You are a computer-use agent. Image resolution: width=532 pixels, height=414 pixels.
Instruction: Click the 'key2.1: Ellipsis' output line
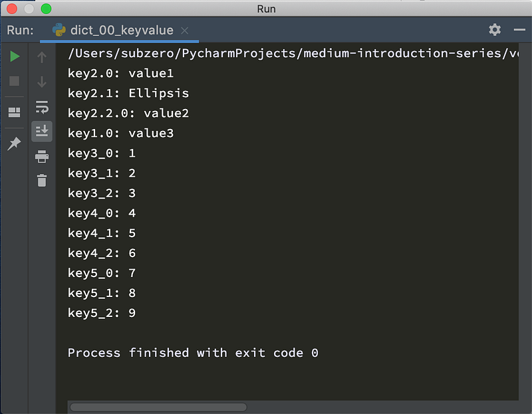pyautogui.click(x=128, y=93)
